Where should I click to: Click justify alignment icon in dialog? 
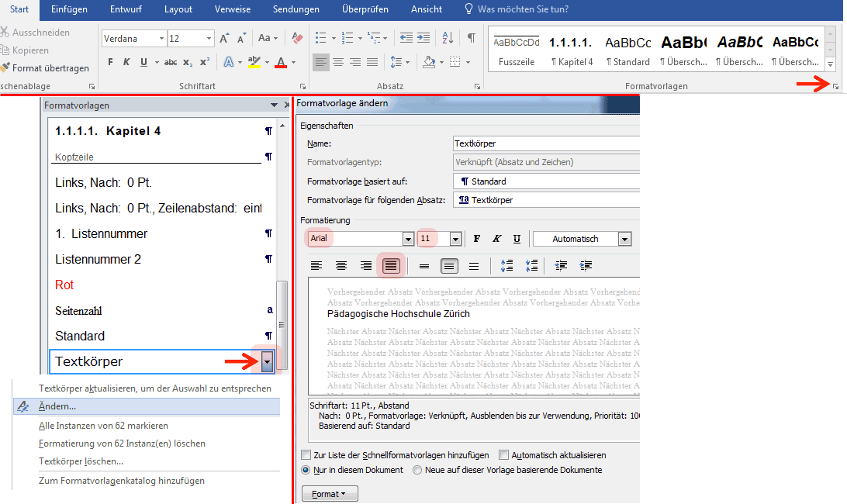tap(391, 266)
